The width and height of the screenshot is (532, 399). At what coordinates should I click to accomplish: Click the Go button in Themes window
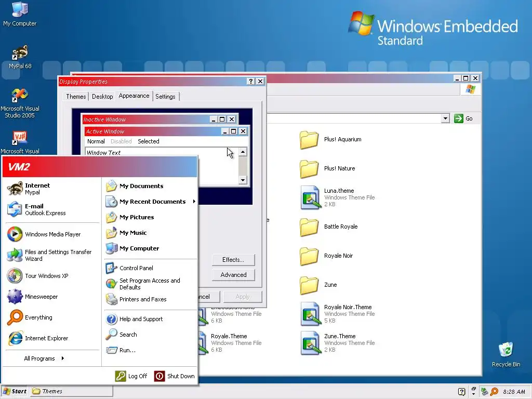coord(463,118)
